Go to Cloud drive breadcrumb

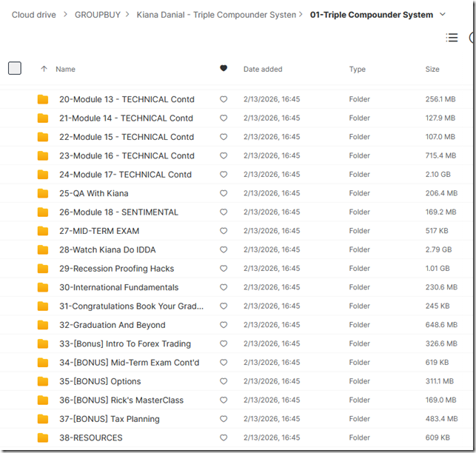pos(33,15)
